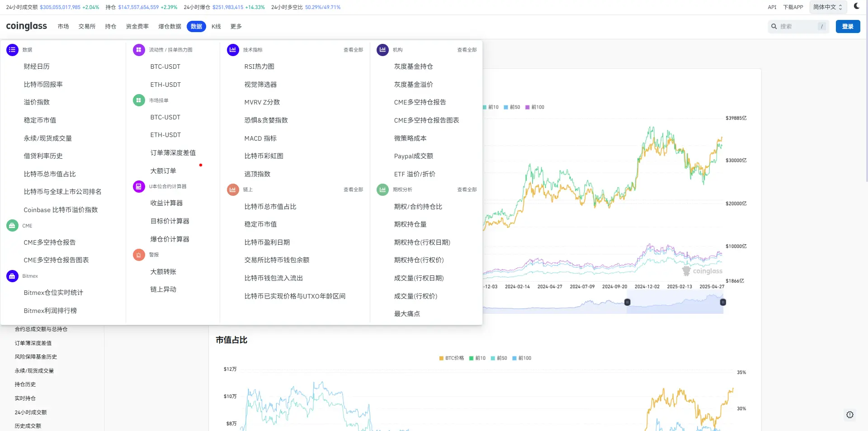Click the 技术指标 chart icon
Image resolution: width=868 pixels, height=431 pixels.
[x=233, y=50]
